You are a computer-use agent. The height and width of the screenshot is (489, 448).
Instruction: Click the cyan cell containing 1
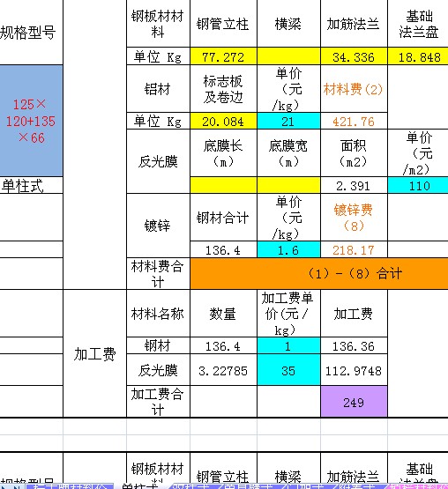click(x=288, y=345)
